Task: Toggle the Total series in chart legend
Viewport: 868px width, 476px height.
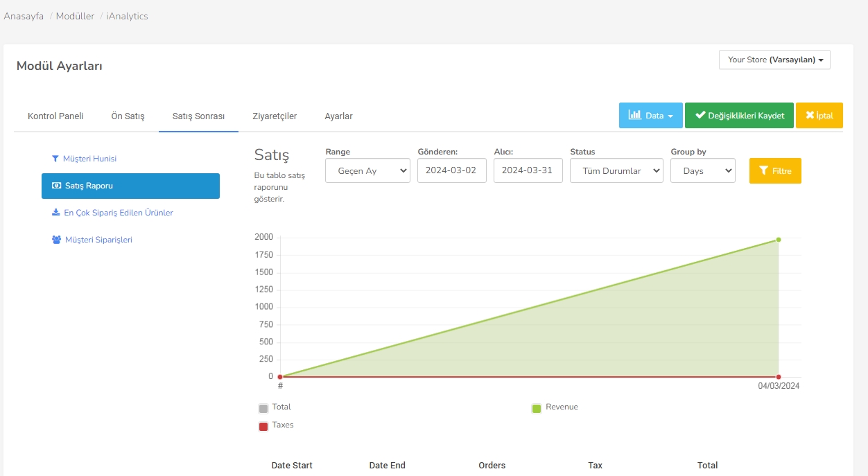Action: (263, 408)
